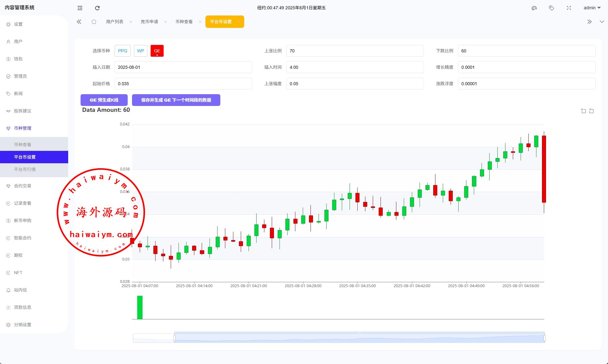Image resolution: width=608 pixels, height=364 pixels.
Task: Enter fullscreen mode via expand icon
Action: point(569,8)
